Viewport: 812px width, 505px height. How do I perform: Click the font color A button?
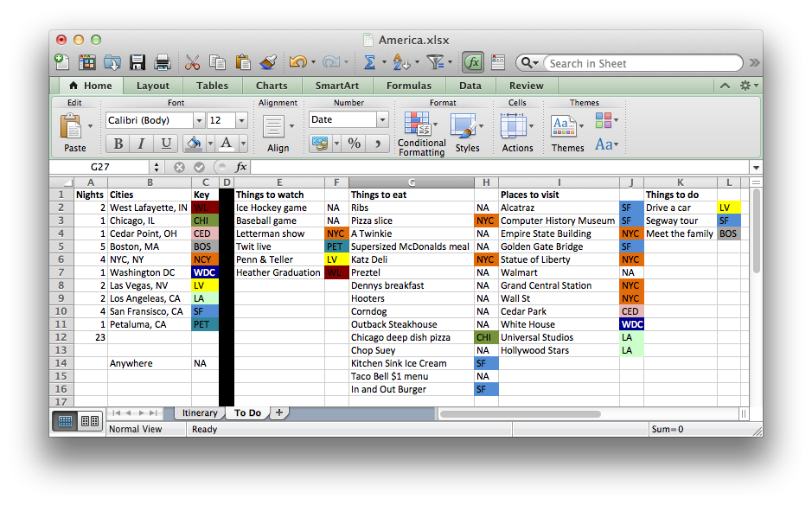pos(227,144)
